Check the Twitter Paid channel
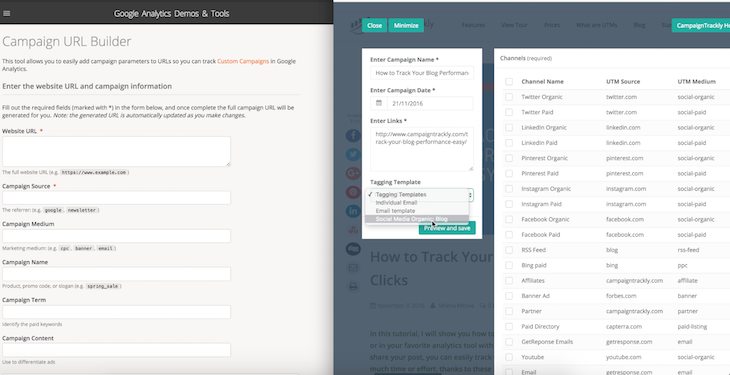Image resolution: width=730 pixels, height=375 pixels. click(x=509, y=112)
